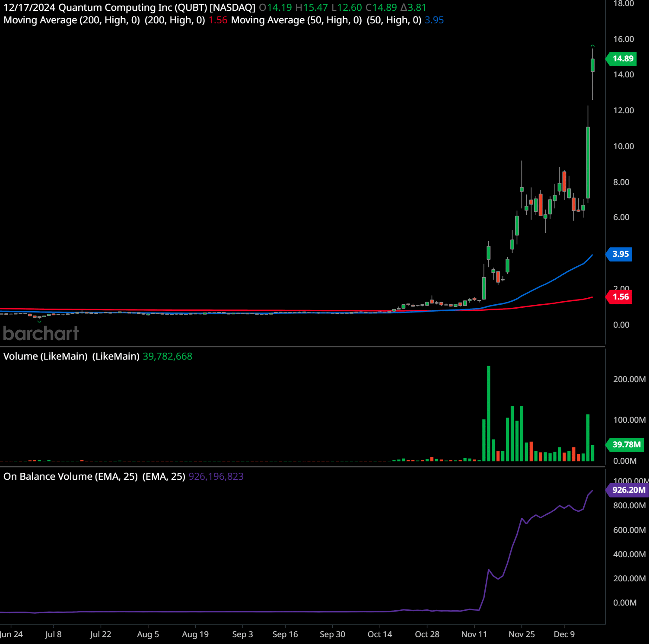
Task: Click the purple 926,196,823 OBV value
Action: [216, 477]
